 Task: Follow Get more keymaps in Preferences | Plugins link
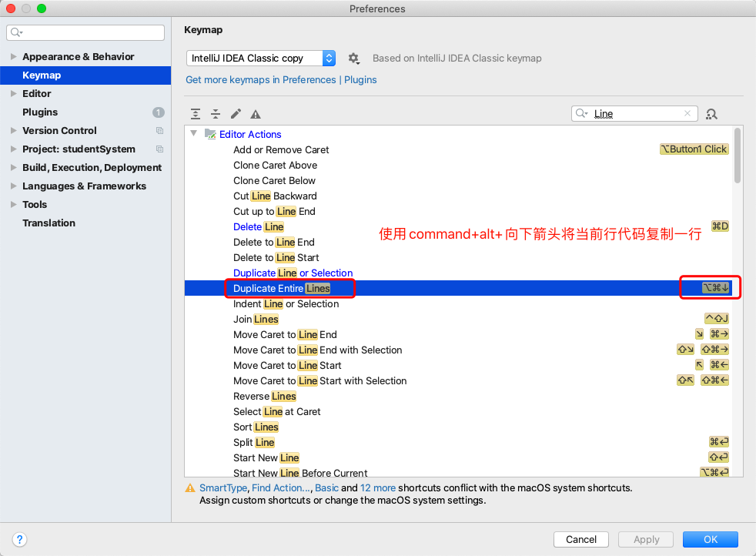[281, 80]
